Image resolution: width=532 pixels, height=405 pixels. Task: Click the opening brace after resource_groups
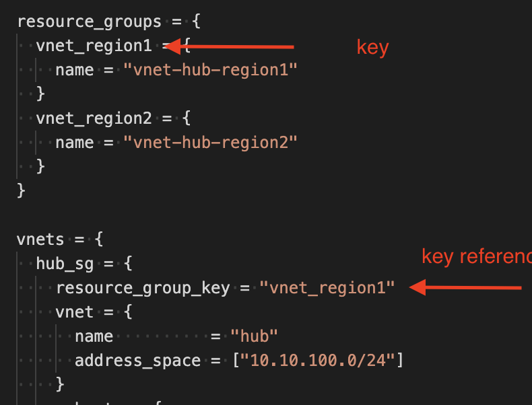coord(196,21)
